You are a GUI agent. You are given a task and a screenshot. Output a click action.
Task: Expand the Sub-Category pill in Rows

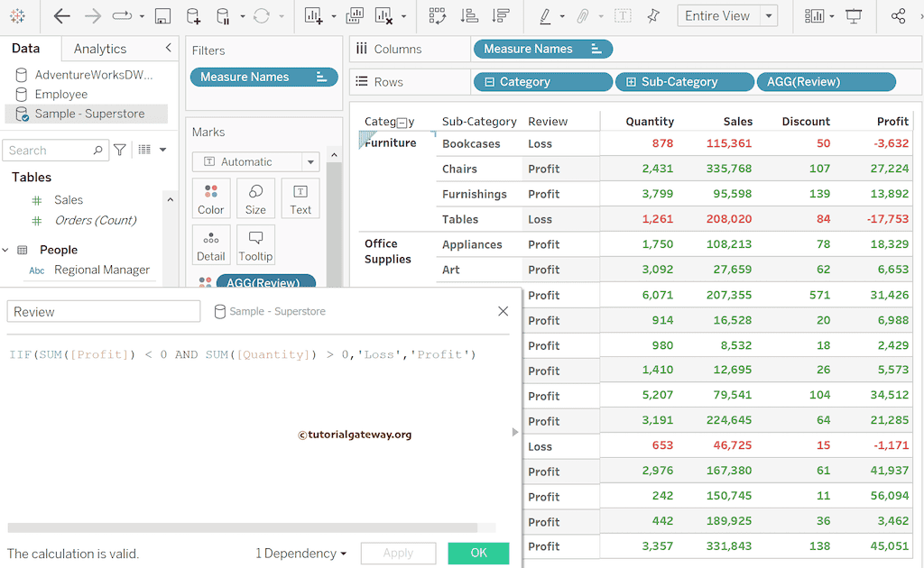tap(631, 82)
